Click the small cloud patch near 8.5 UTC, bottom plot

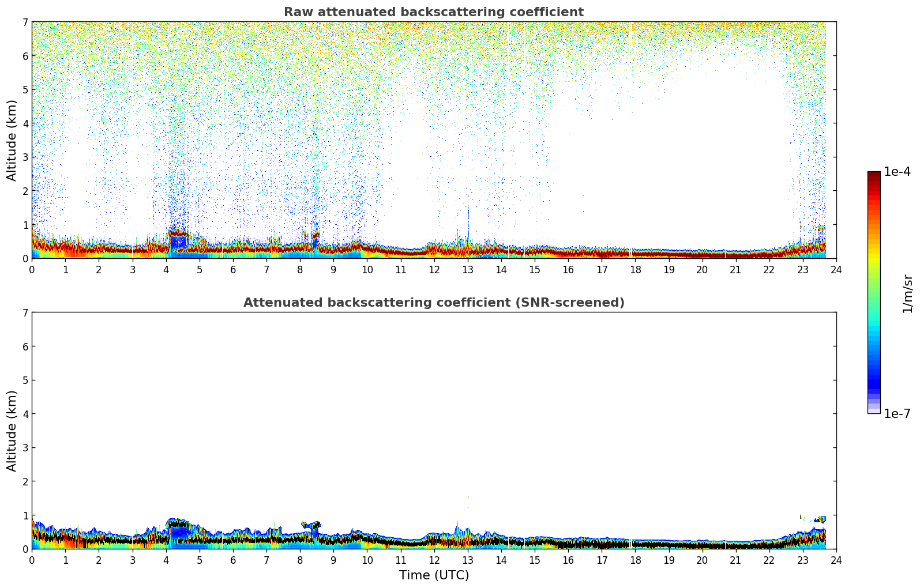pyautogui.click(x=311, y=525)
